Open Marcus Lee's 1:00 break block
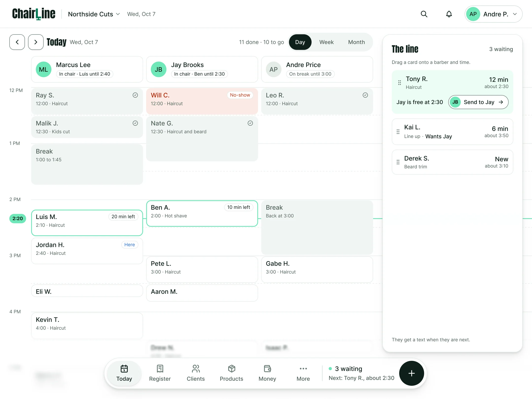Viewport: 532px width, 399px height. point(87,164)
